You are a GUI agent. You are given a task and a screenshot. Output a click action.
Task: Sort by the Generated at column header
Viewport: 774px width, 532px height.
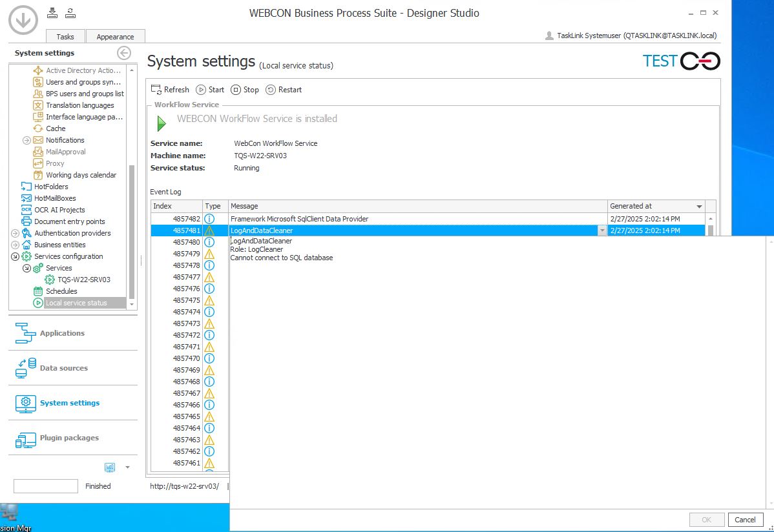(x=656, y=207)
